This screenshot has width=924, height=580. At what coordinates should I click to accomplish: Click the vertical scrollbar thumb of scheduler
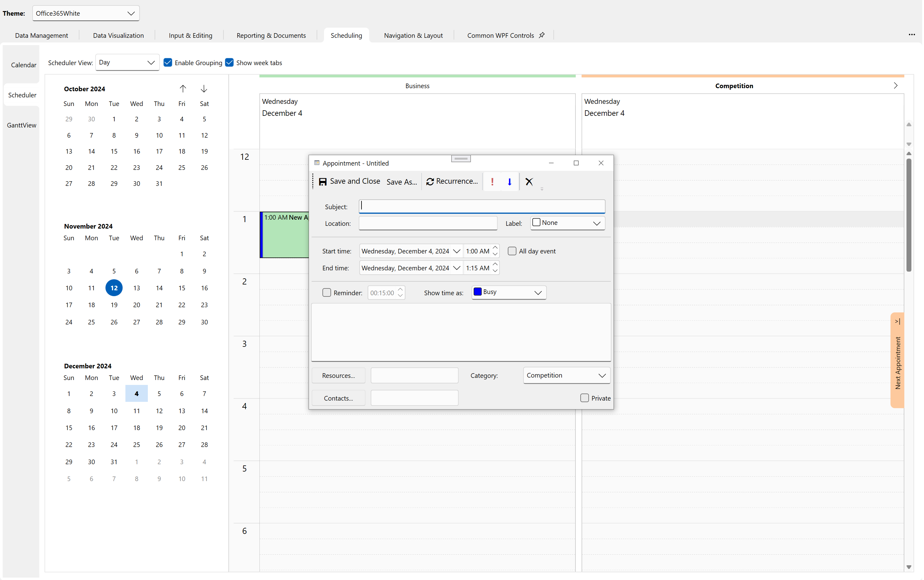909,215
